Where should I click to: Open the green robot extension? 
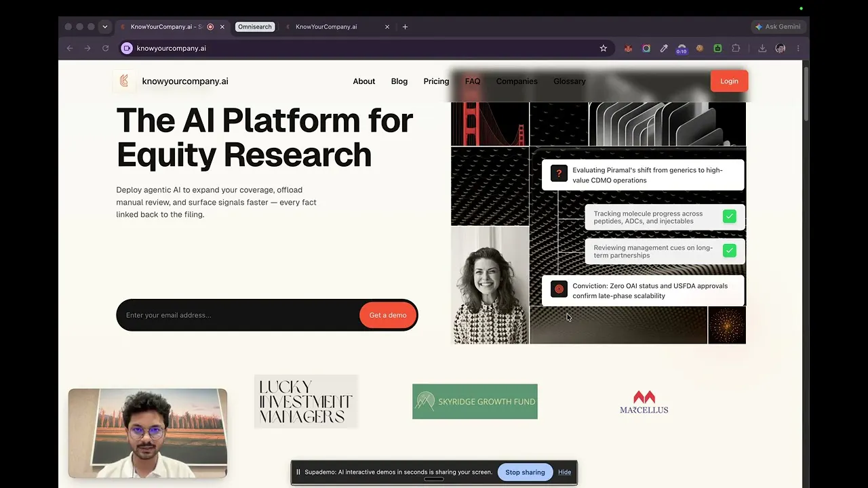(717, 48)
